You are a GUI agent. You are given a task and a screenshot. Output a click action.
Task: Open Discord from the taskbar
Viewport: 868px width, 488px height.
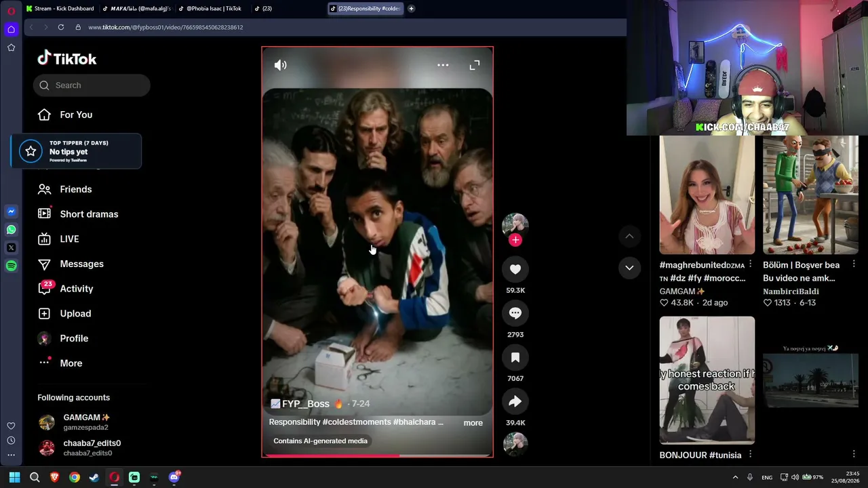coord(174,477)
